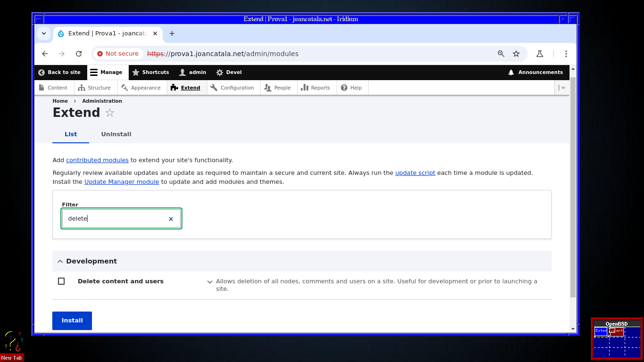Click Back to site in admin toolbar
Image resolution: width=644 pixels, height=362 pixels.
click(x=59, y=72)
